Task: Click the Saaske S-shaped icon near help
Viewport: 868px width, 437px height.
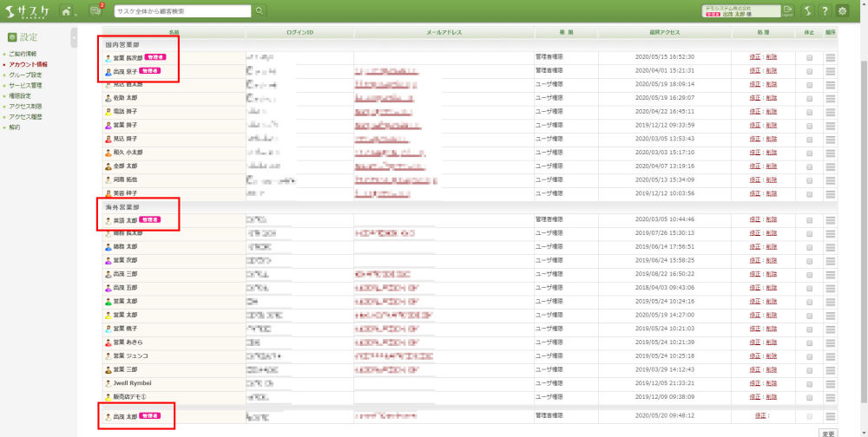Action: click(x=807, y=10)
